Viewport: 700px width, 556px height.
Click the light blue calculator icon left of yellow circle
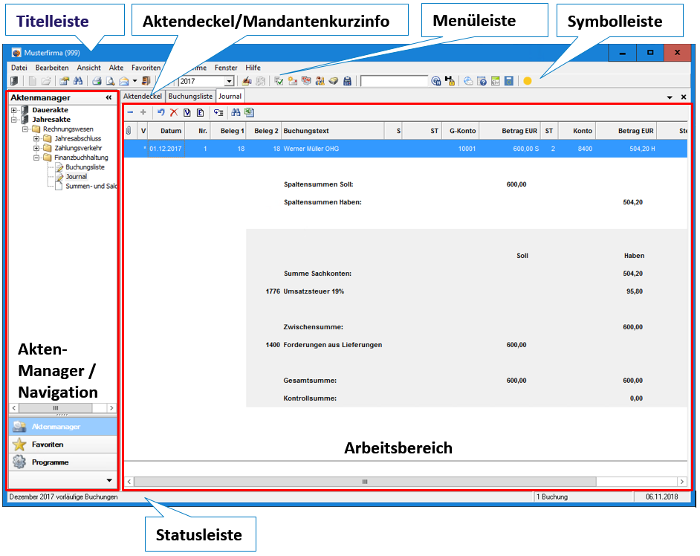(x=508, y=81)
